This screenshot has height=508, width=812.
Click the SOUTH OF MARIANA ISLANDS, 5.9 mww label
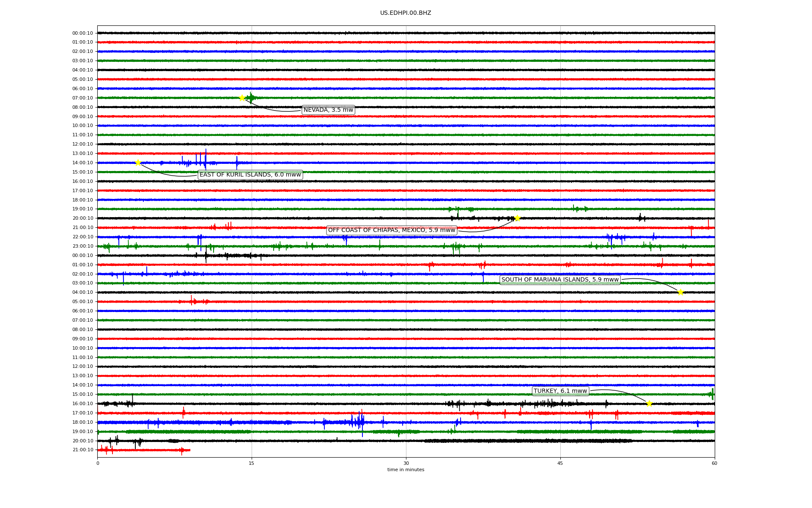(560, 280)
